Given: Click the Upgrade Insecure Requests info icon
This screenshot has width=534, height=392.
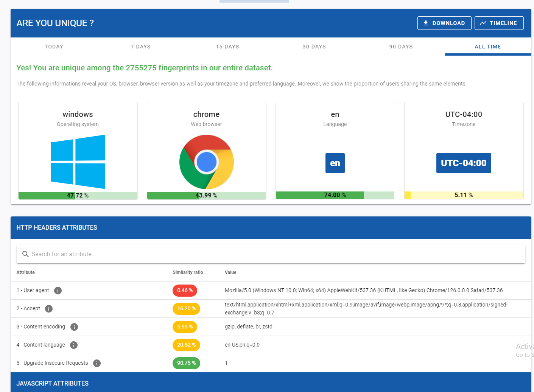Looking at the screenshot, I should pos(97,363).
